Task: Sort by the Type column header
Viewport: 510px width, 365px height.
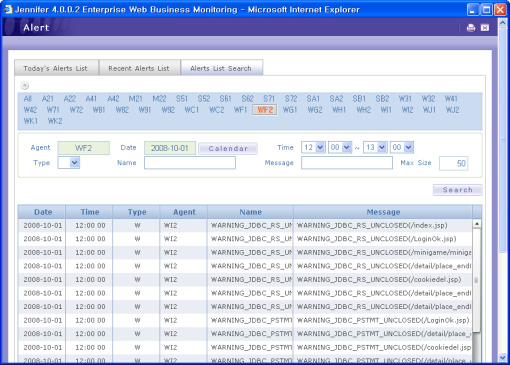Action: [137, 212]
